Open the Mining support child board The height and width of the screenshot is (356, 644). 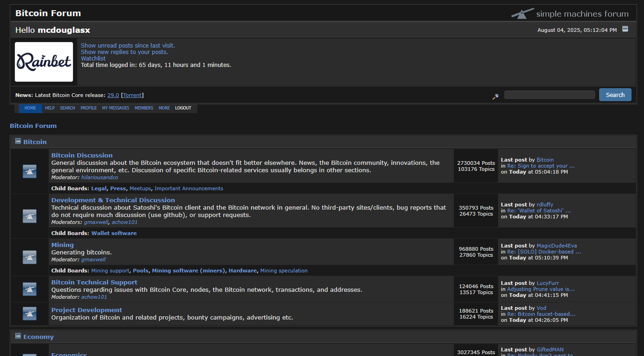(110, 271)
